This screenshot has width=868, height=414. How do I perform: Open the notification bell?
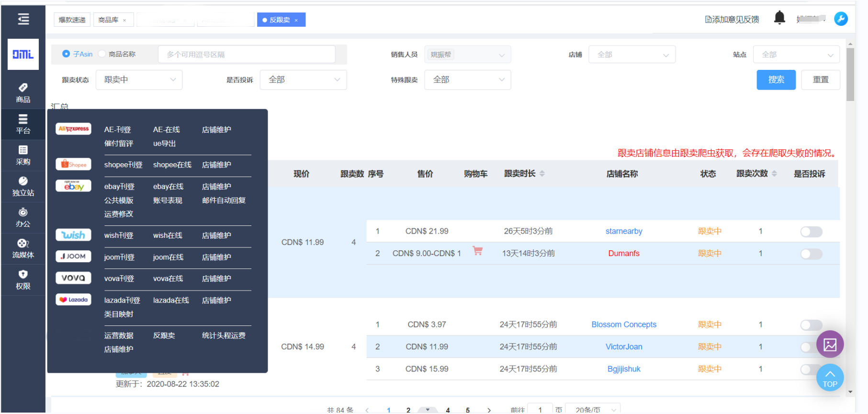(779, 18)
